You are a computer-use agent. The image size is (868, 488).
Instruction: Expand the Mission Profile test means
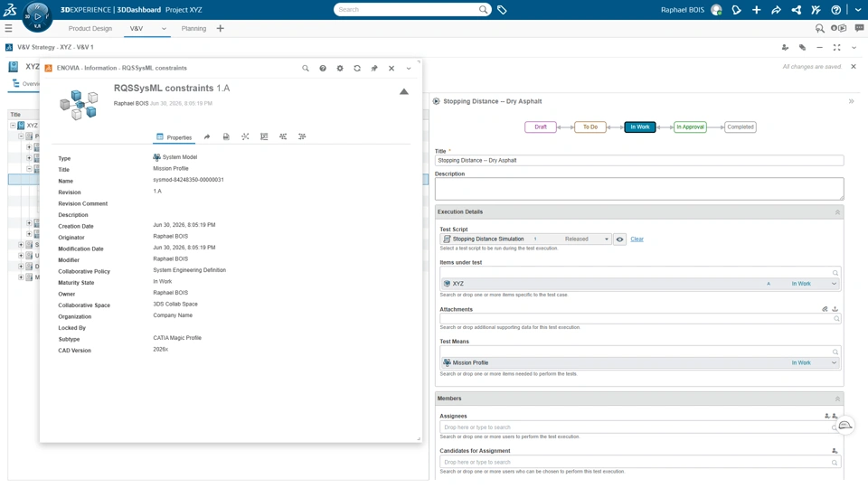[834, 363]
